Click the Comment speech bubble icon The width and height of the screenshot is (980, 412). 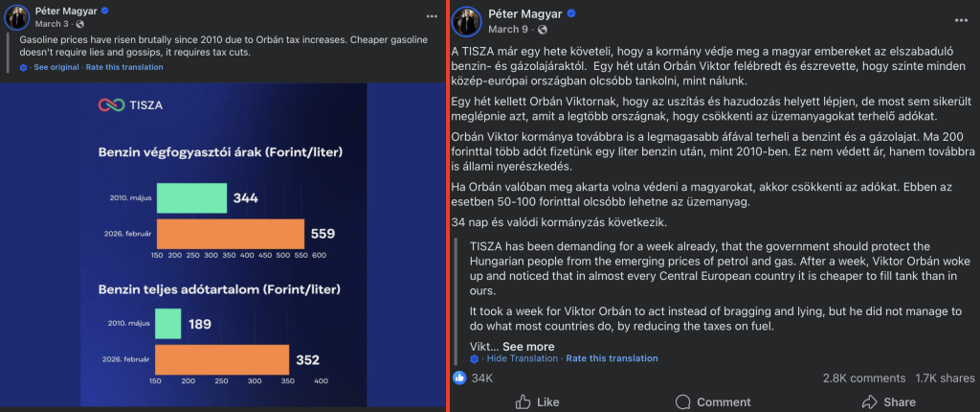[682, 401]
